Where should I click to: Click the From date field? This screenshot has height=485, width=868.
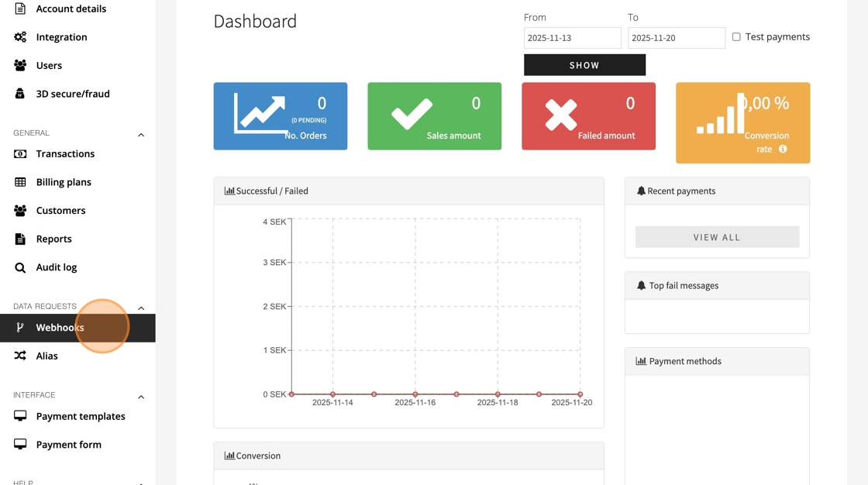coord(573,38)
